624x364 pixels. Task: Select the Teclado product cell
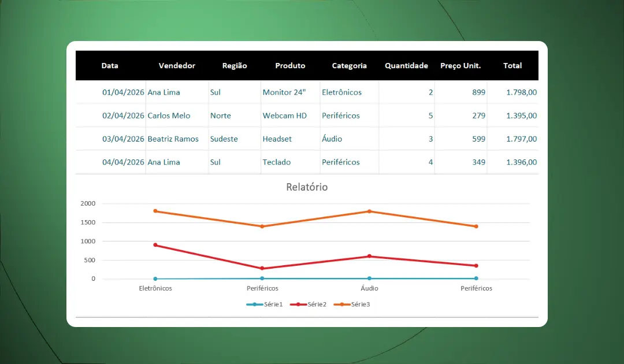pyautogui.click(x=277, y=162)
